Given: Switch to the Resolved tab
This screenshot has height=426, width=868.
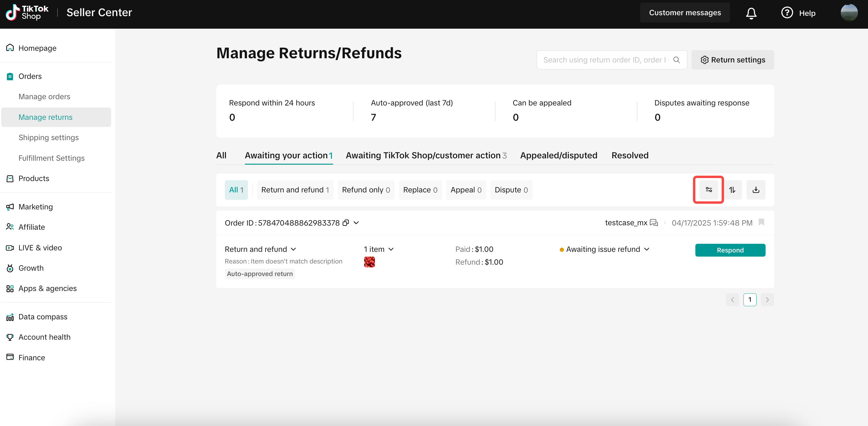Looking at the screenshot, I should (630, 155).
